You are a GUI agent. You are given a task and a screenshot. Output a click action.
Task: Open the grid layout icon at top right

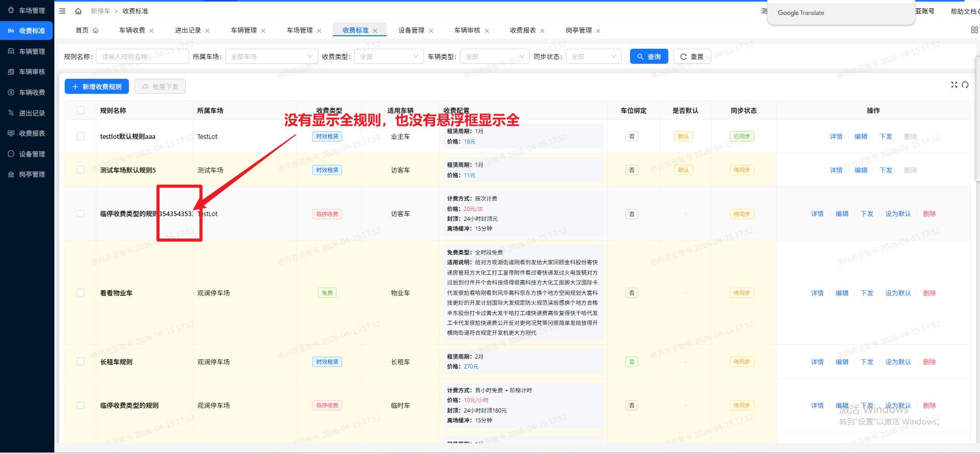974,31
